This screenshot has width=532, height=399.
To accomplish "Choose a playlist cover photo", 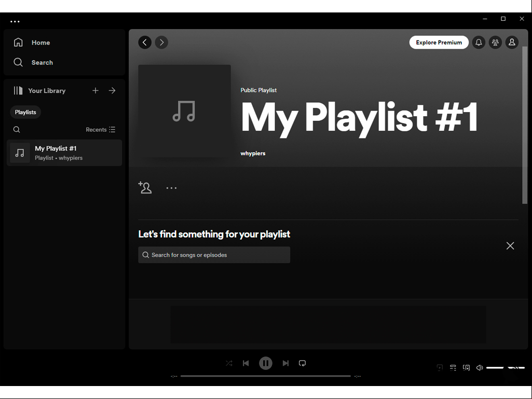I will tap(185, 111).
